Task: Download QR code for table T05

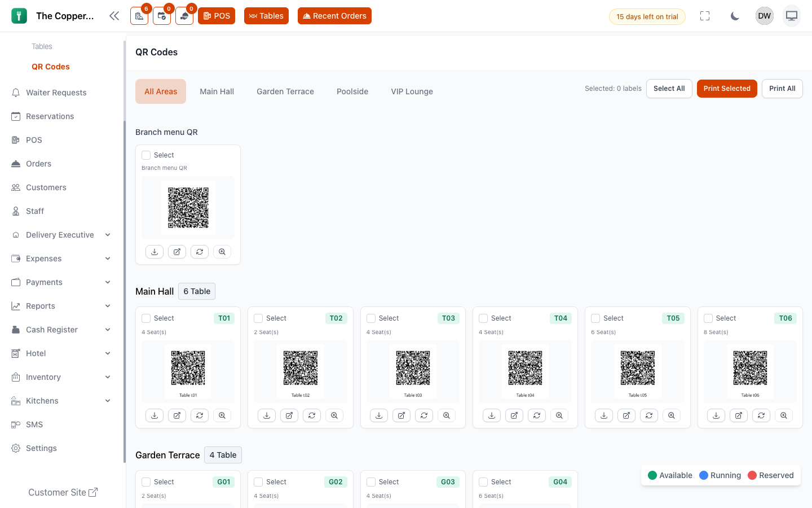Action: pyautogui.click(x=604, y=415)
